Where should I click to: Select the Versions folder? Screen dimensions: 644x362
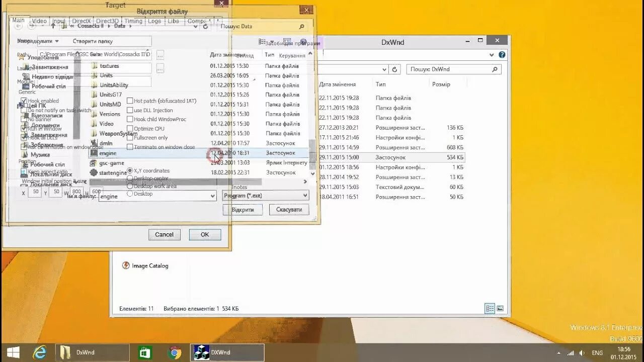click(x=110, y=114)
